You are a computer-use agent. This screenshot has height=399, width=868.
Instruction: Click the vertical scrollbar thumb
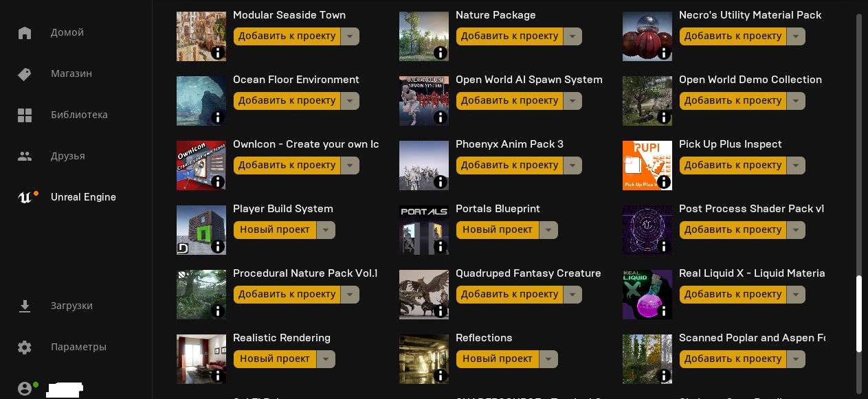[859, 315]
